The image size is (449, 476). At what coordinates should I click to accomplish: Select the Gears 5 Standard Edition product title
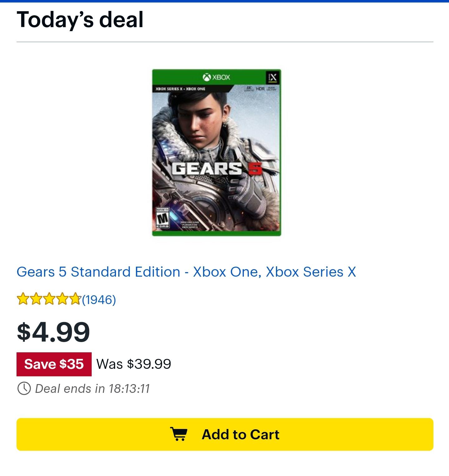pyautogui.click(x=186, y=272)
